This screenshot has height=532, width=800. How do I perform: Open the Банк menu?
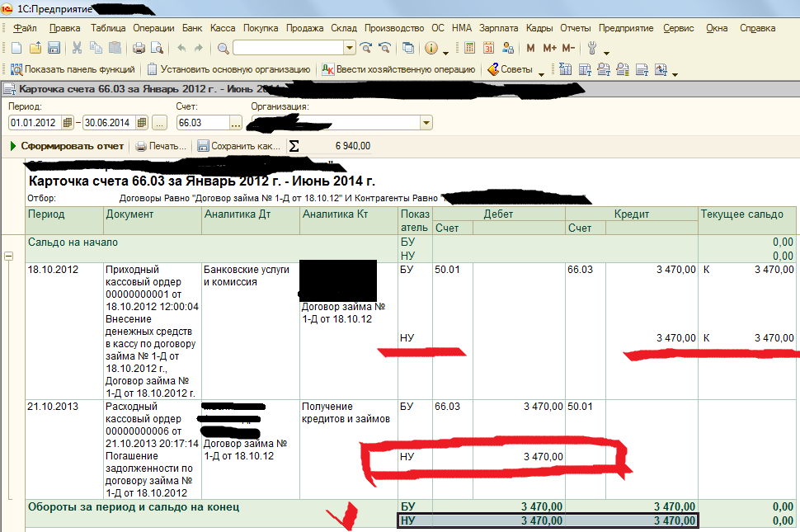[x=192, y=28]
